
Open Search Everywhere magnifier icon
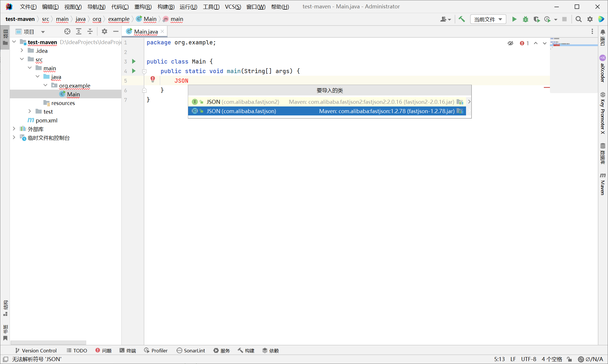pyautogui.click(x=578, y=19)
